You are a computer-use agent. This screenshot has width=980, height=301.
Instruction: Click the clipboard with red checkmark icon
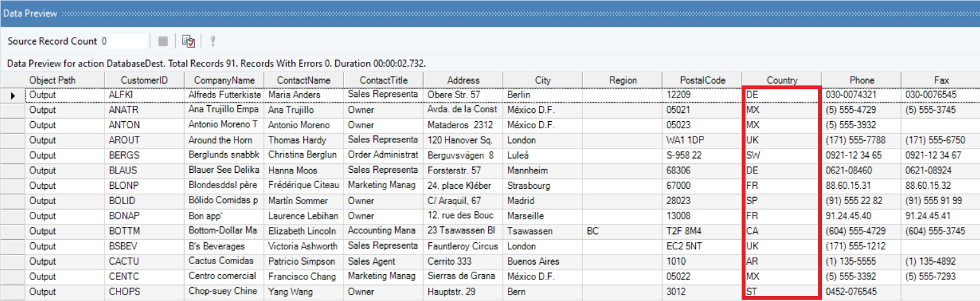[x=188, y=41]
